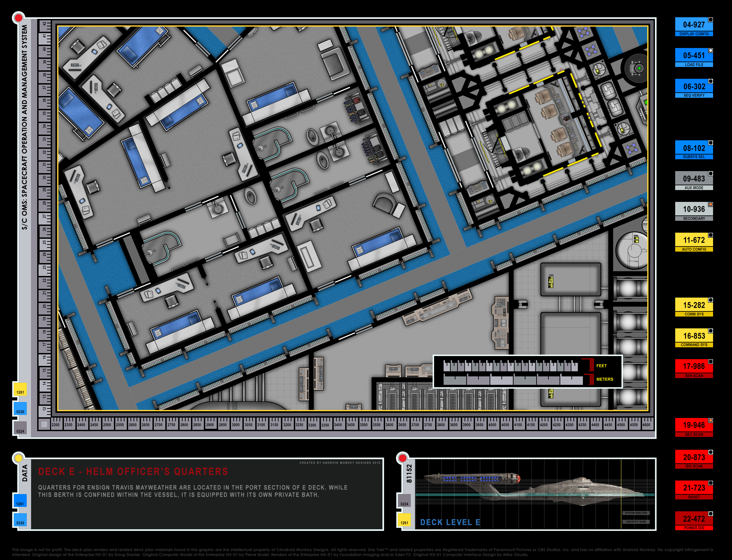The width and height of the screenshot is (732, 560).
Task: Toggle the indicator dot on 11-672 Auto Config
Action: coord(711,235)
